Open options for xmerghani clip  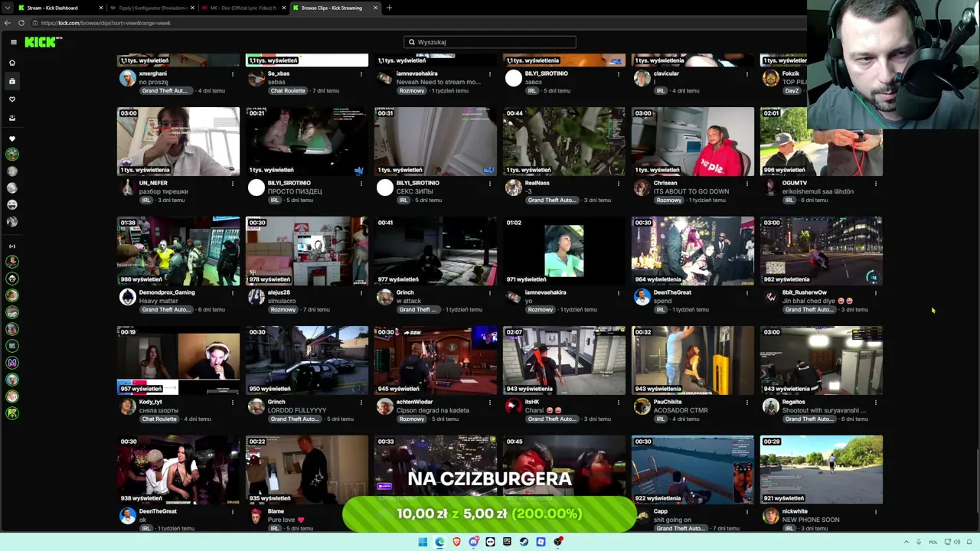coord(233,73)
